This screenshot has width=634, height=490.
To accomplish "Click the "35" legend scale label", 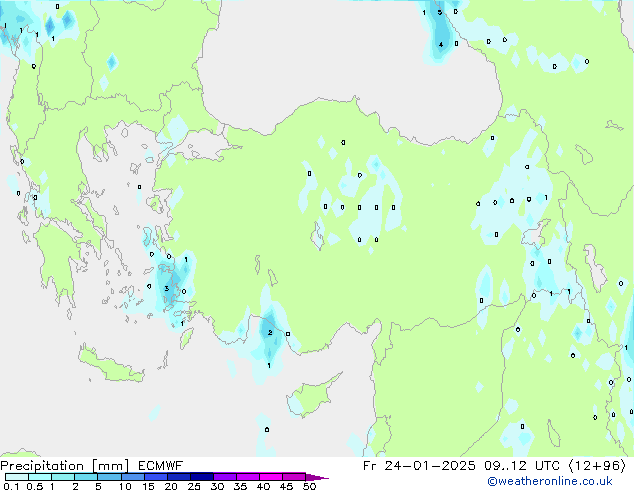I will pos(240,486).
